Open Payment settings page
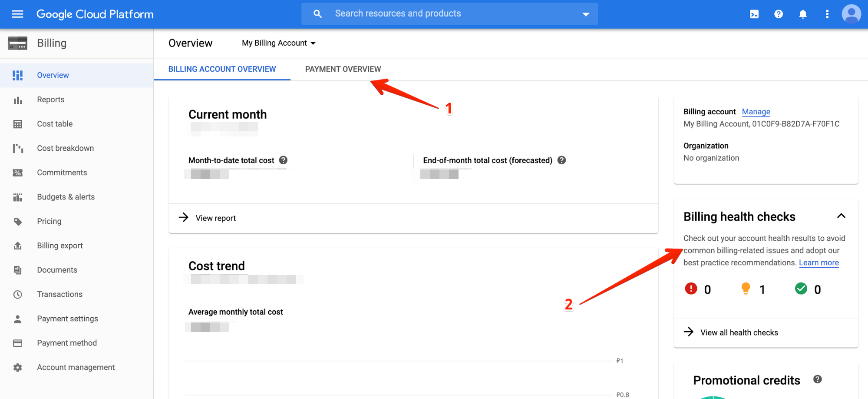868x399 pixels. [x=76, y=319]
